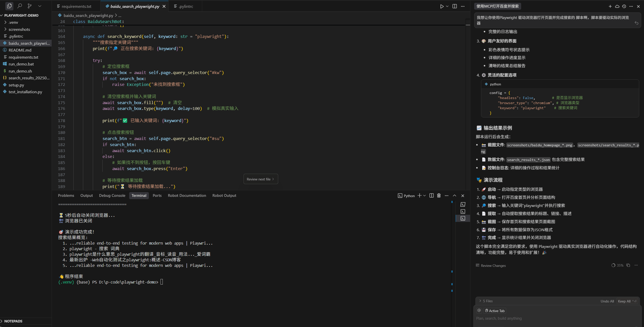Viewport: 644px width, 327px height.
Task: Open Robot Output tab
Action: [x=224, y=196]
